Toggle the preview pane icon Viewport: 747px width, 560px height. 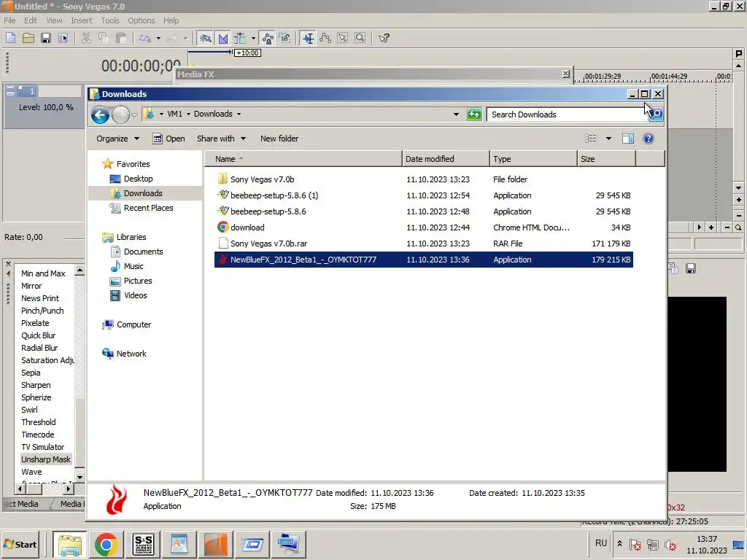pos(628,138)
